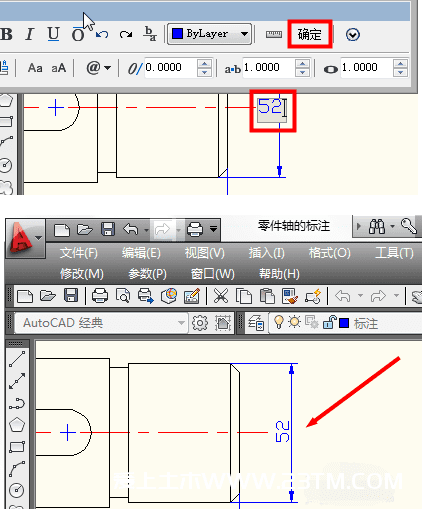Click the oblique angle 0.0000 field

171,68
